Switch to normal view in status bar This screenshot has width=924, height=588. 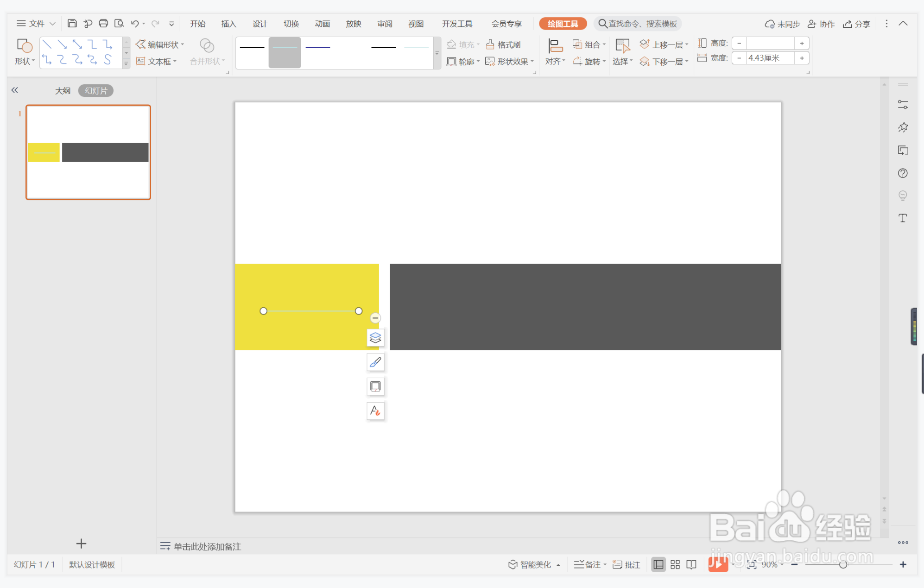[x=658, y=564]
